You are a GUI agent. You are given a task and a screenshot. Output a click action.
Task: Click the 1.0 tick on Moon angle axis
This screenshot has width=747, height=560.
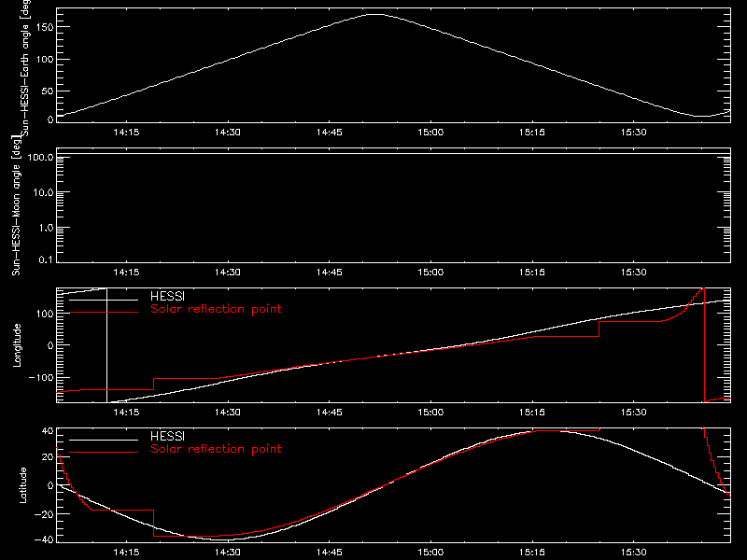point(46,228)
